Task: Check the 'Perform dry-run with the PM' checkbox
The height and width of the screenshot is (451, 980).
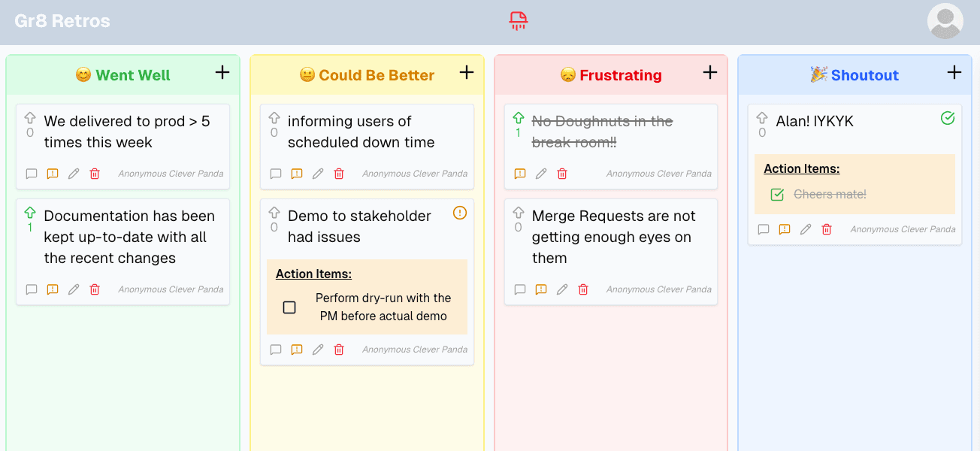Action: [289, 307]
